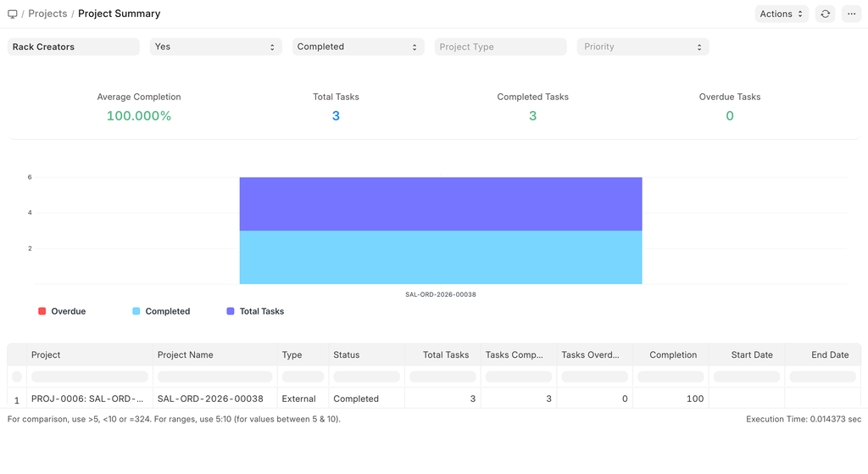The height and width of the screenshot is (474, 868).
Task: Toggle the Completed legend blue swatch
Action: pyautogui.click(x=136, y=311)
